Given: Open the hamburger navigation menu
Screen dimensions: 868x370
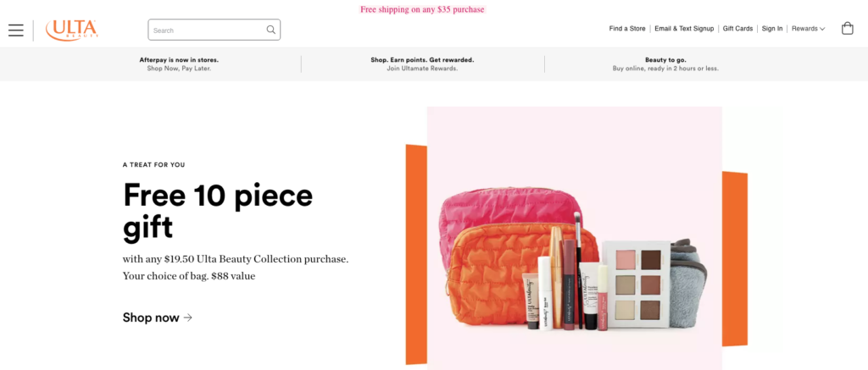Looking at the screenshot, I should pyautogui.click(x=16, y=30).
